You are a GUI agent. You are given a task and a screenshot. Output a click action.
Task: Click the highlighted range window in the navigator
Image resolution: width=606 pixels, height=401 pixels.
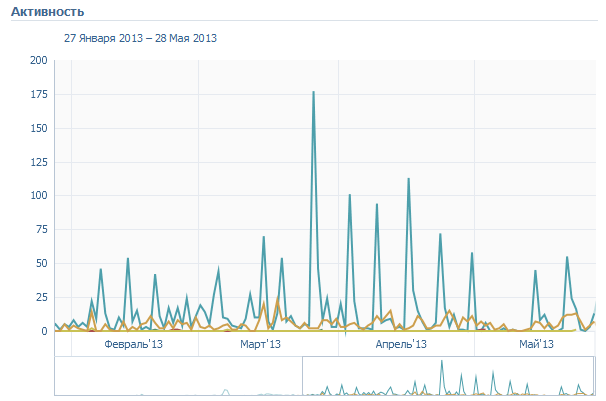tap(448, 377)
